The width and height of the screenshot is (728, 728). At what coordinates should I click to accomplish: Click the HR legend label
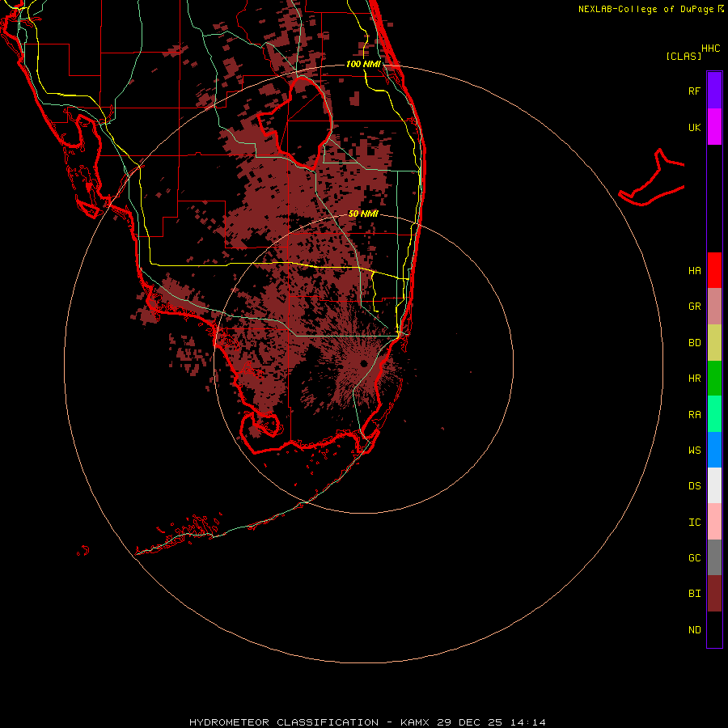coord(694,379)
